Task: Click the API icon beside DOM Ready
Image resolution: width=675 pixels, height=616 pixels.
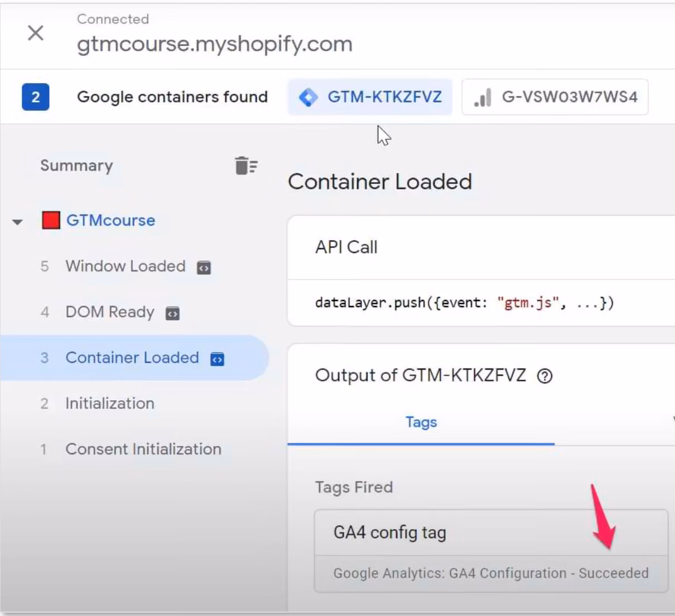Action: (x=172, y=313)
